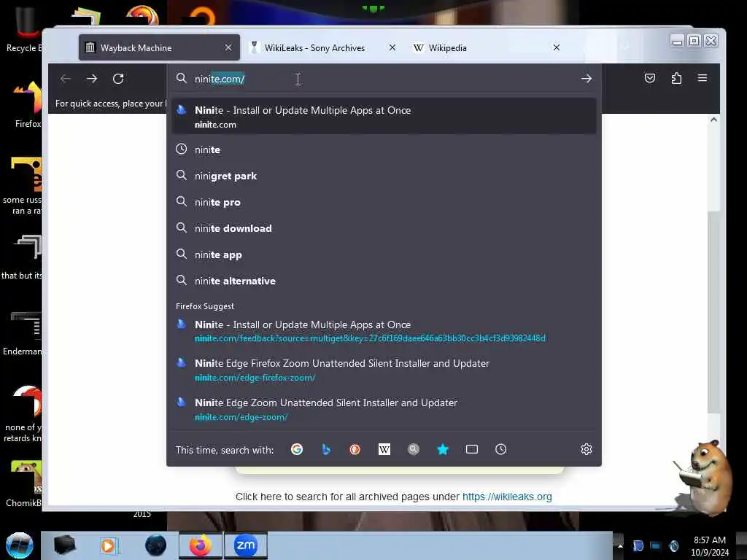Viewport: 747px width, 560px height.
Task: Open the Firefox hamburger menu
Action: (x=703, y=77)
